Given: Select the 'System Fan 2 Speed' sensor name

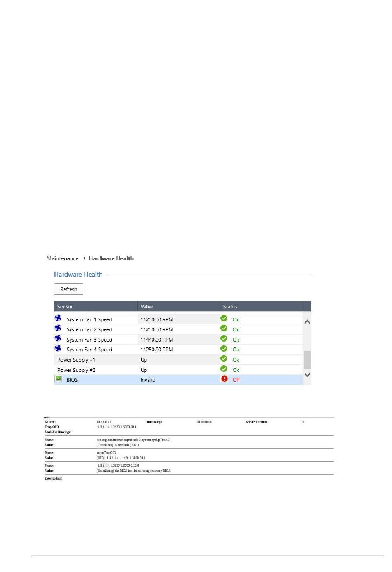Looking at the screenshot, I should [90, 330].
